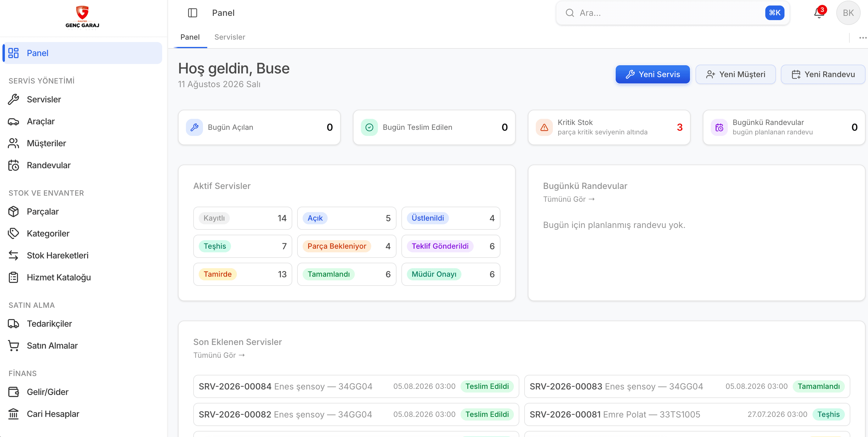This screenshot has height=437, width=868.
Task: Select the Kayıtlı status tile
Action: [x=243, y=218]
